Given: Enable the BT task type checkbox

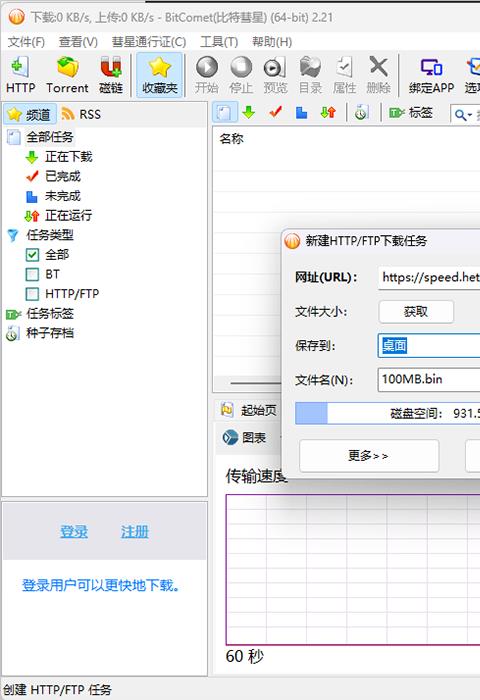Looking at the screenshot, I should tap(32, 274).
